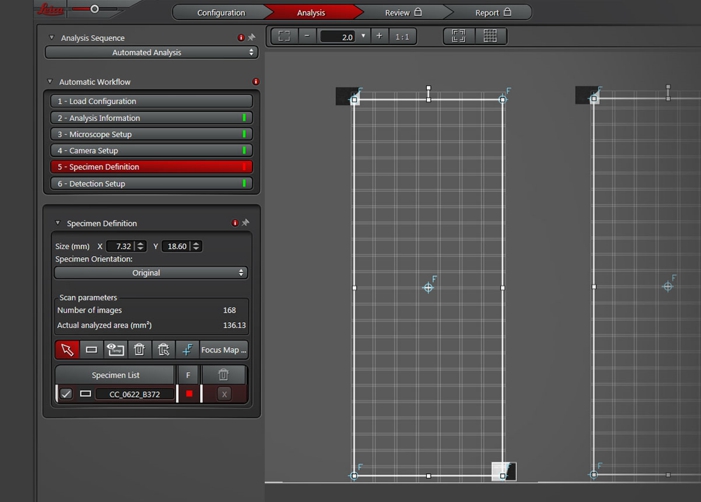The height and width of the screenshot is (502, 701).
Task: Select the arrow pointer selection tool
Action: tap(67, 350)
